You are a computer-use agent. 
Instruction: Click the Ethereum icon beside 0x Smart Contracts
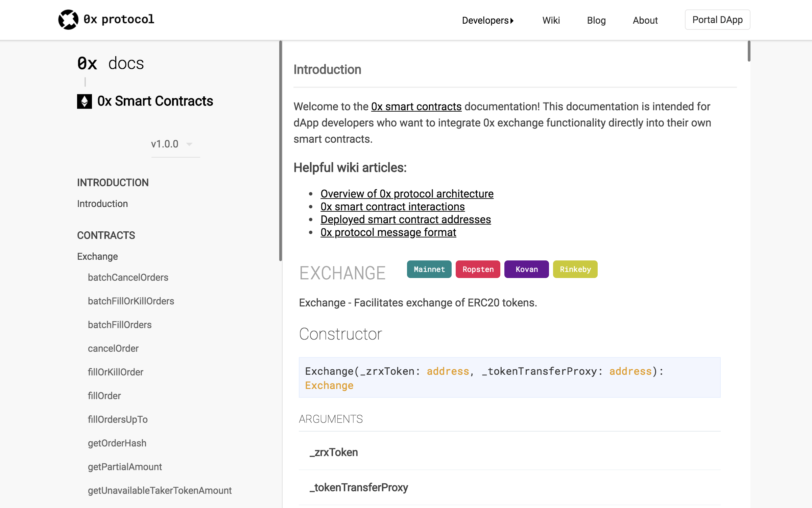coord(84,101)
